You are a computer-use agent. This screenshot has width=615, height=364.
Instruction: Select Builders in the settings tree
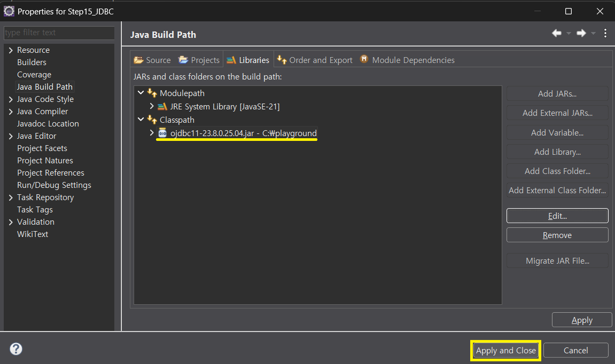click(32, 62)
